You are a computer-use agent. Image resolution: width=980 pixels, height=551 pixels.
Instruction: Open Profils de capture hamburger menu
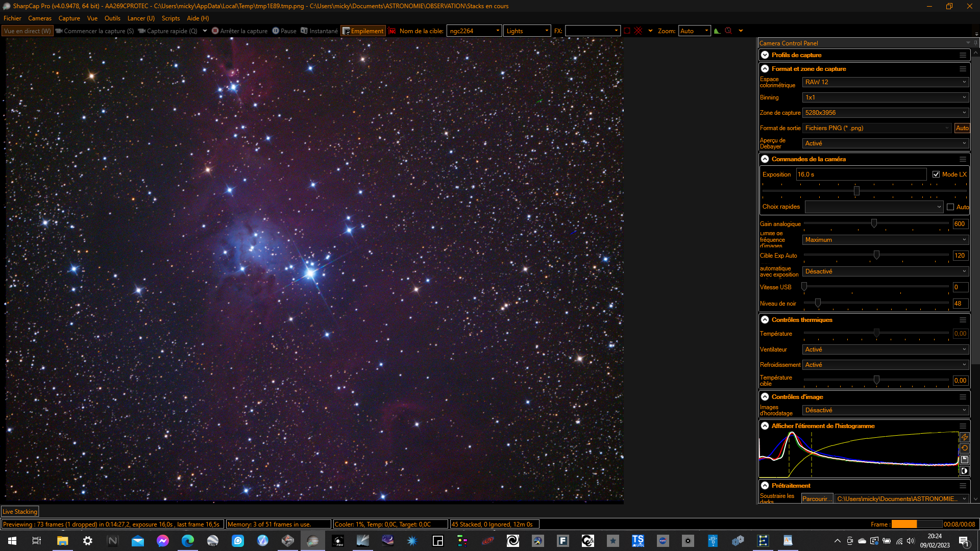click(963, 55)
